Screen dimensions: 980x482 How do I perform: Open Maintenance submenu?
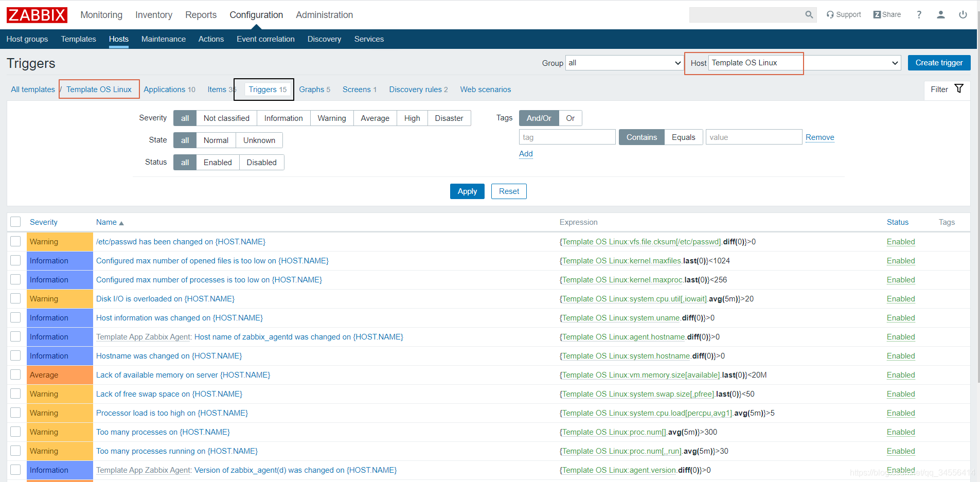(x=164, y=39)
